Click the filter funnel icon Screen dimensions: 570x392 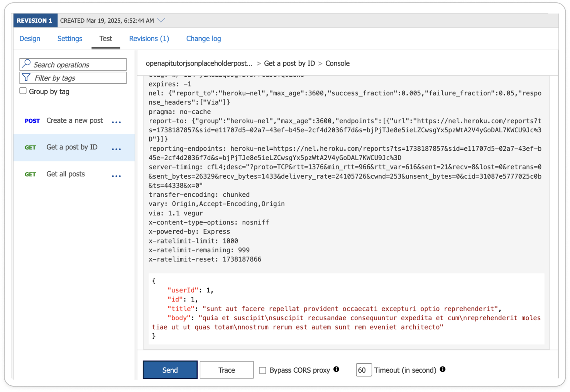pyautogui.click(x=26, y=78)
